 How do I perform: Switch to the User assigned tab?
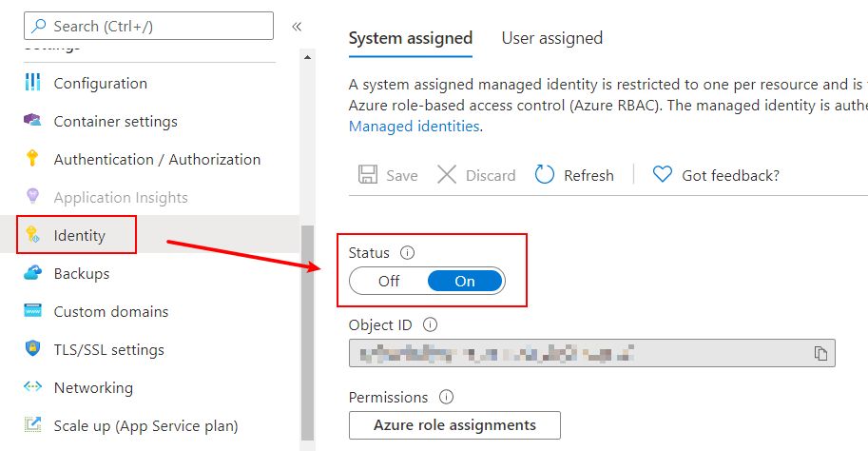point(552,38)
